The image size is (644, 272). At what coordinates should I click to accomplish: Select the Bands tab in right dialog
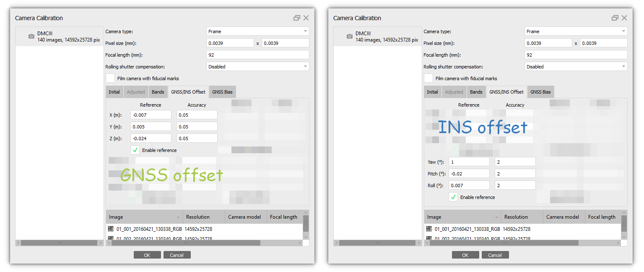[x=476, y=92]
